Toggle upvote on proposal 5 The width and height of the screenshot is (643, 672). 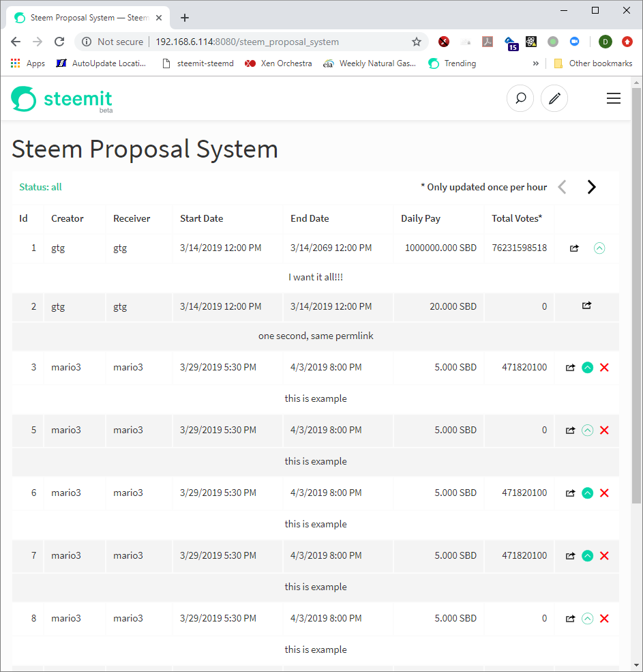point(587,430)
